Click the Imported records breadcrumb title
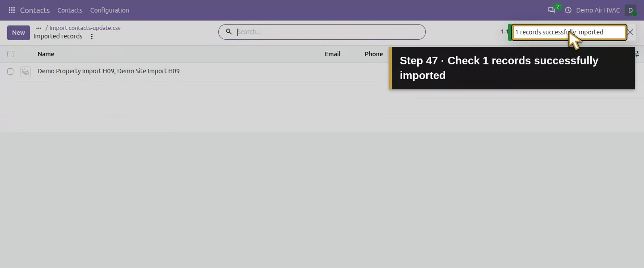Viewport: 644px width, 268px height. pyautogui.click(x=58, y=37)
